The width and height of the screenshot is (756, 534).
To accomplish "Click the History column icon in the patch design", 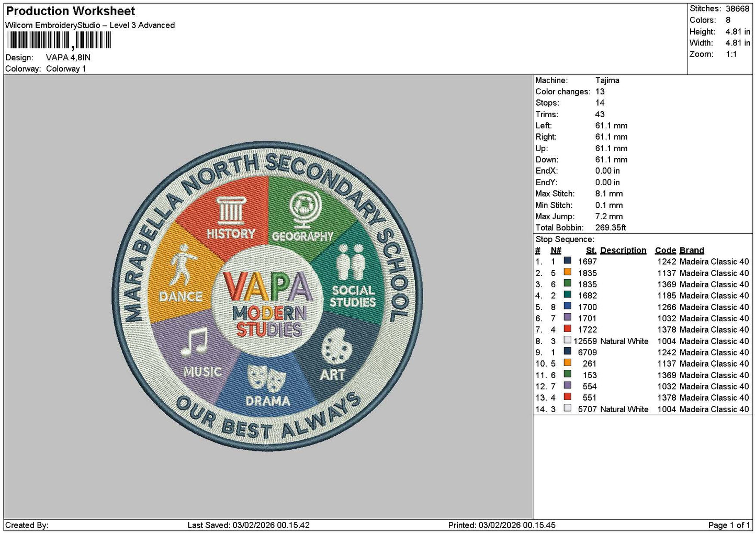I will (230, 211).
